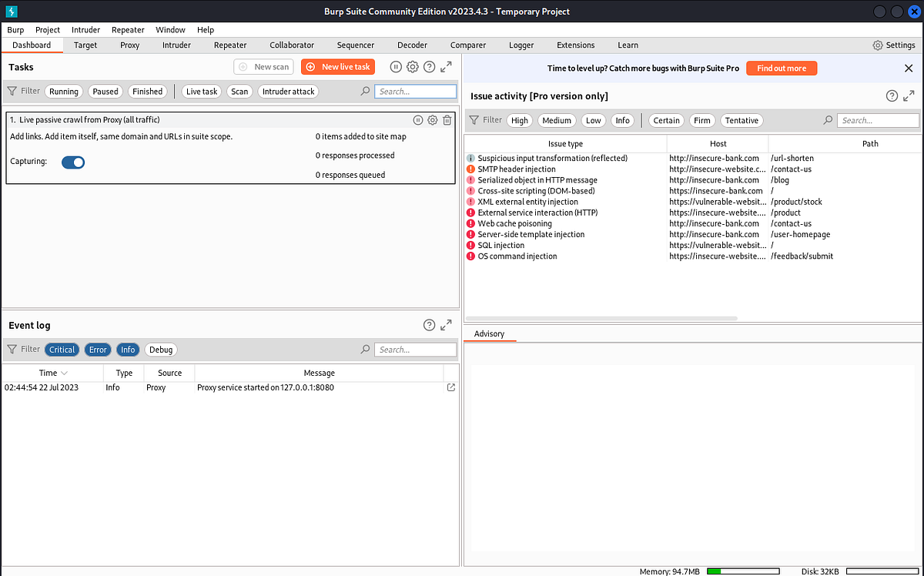Click the Event log search field

(x=416, y=349)
